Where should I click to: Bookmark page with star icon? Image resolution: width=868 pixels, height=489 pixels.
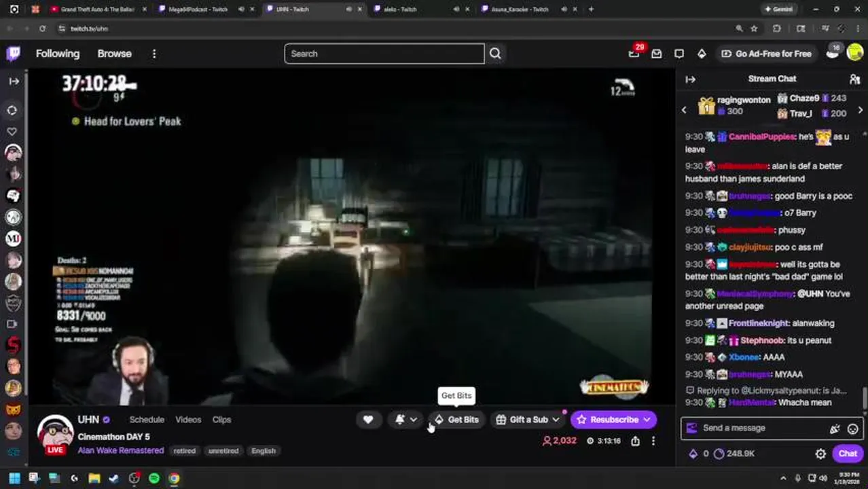coord(754,29)
